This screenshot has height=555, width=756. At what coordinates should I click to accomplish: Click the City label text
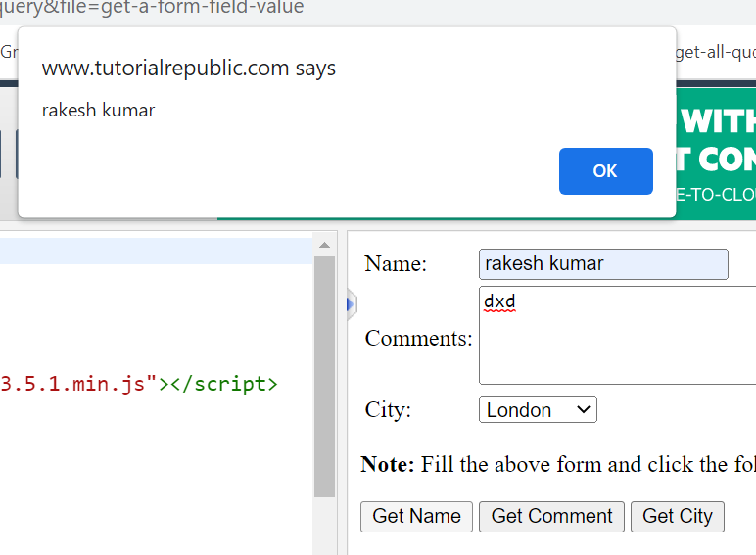(388, 410)
